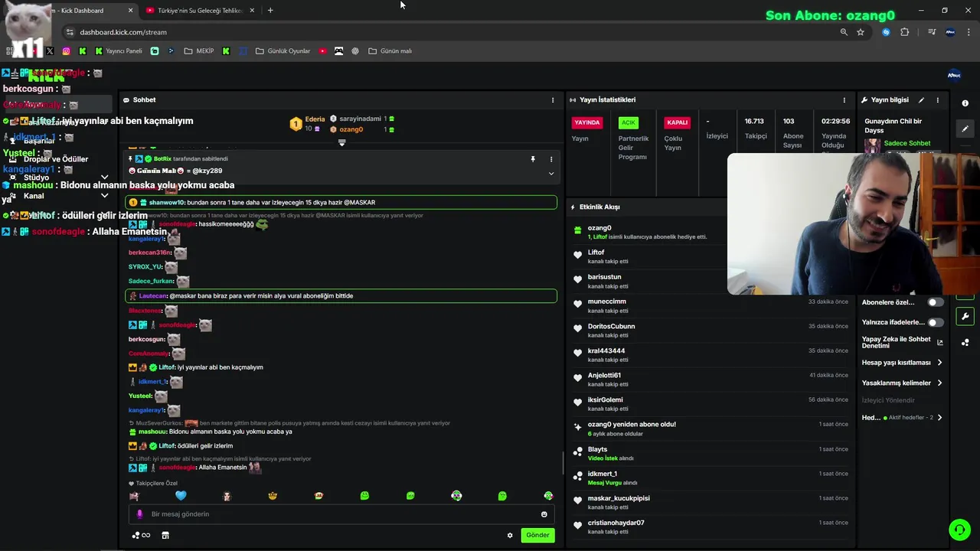Click the info icon in the right sidebar
This screenshot has width=980, height=551.
pyautogui.click(x=965, y=103)
